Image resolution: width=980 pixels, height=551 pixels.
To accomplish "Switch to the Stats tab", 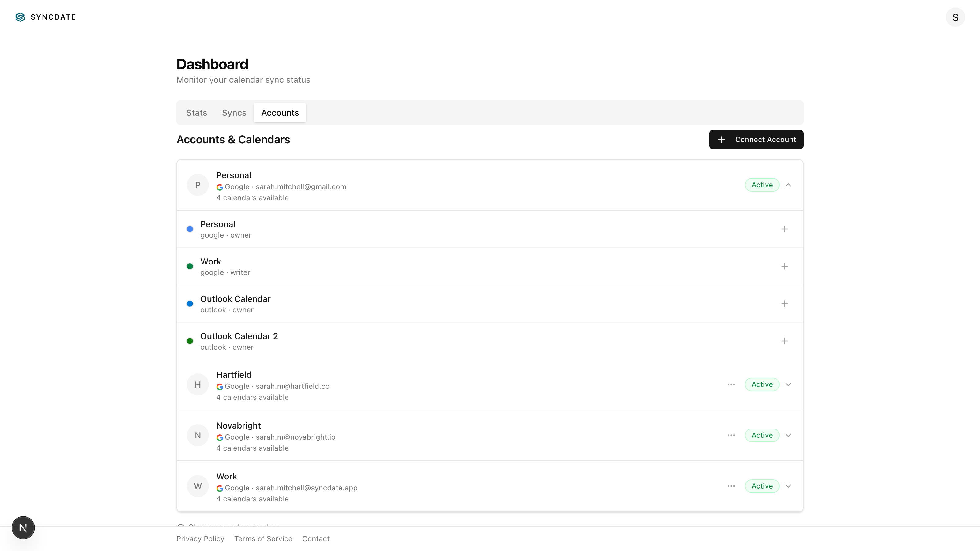I will point(196,113).
